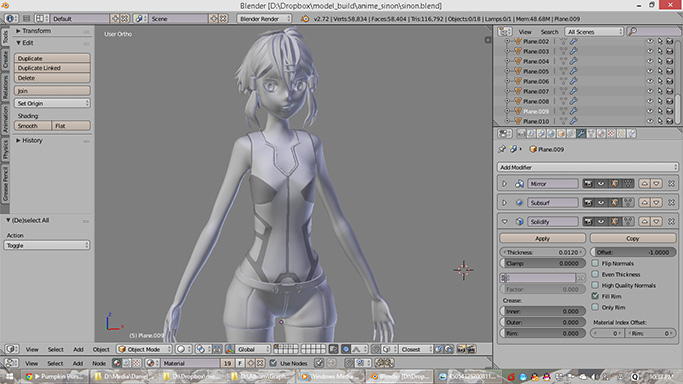The width and height of the screenshot is (683, 384).
Task: Open the Add Modifier dropdown
Action: tap(587, 167)
